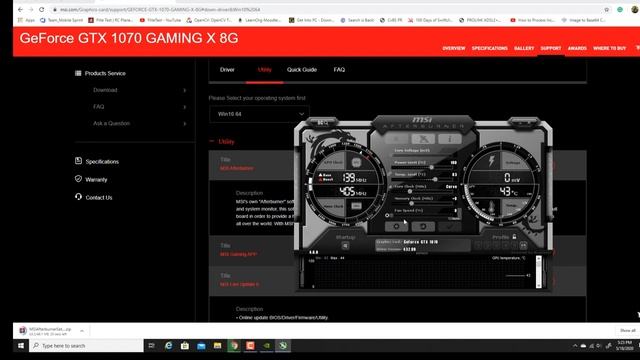This screenshot has height=360, width=640.
Task: Click Afterburner reset to defaults button
Action: point(423,226)
